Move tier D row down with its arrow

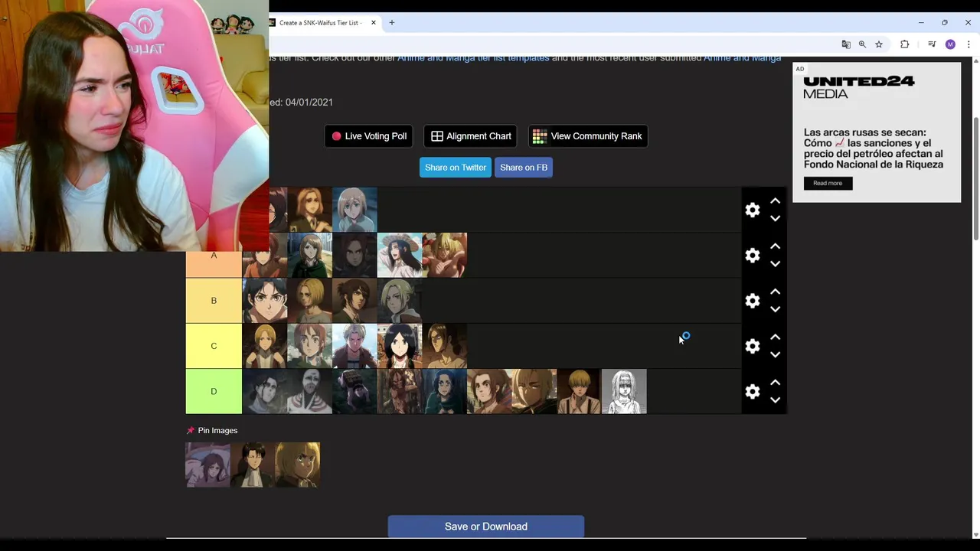[x=775, y=400]
